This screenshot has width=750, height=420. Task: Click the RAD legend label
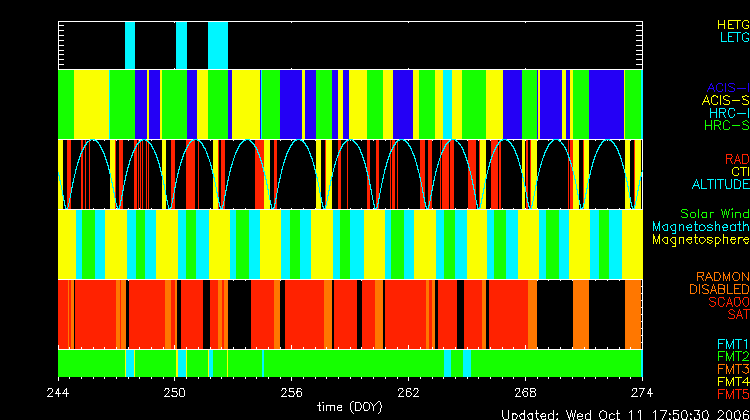(x=736, y=159)
